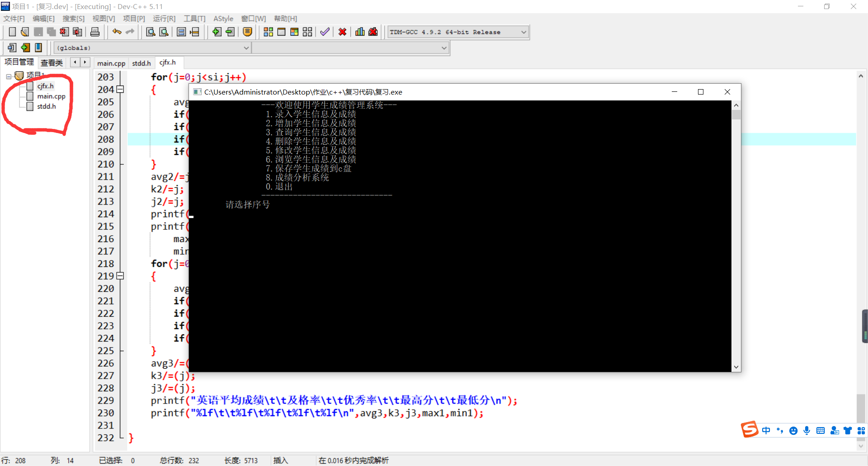The image size is (868, 466).
Task: Maximize the 复习.exe console window
Action: pyautogui.click(x=701, y=92)
